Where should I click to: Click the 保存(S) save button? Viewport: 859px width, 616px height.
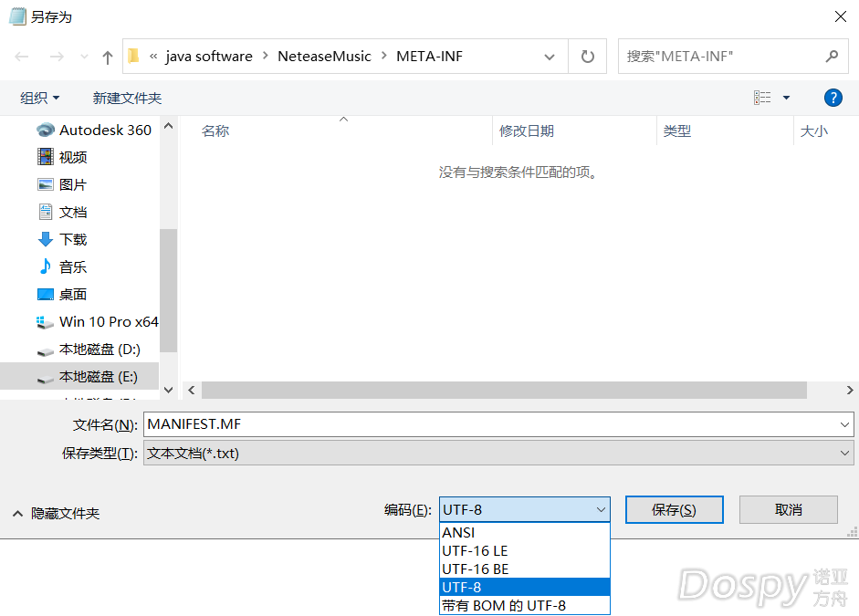(674, 509)
